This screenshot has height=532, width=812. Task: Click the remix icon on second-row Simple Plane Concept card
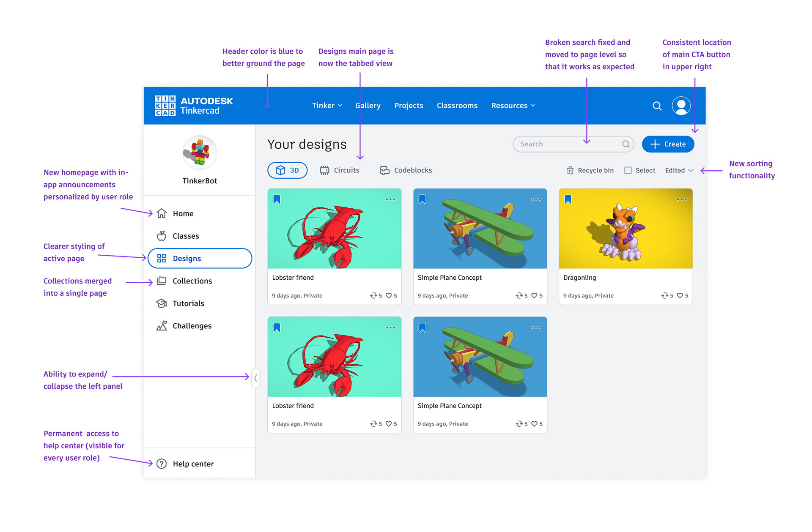(519, 424)
